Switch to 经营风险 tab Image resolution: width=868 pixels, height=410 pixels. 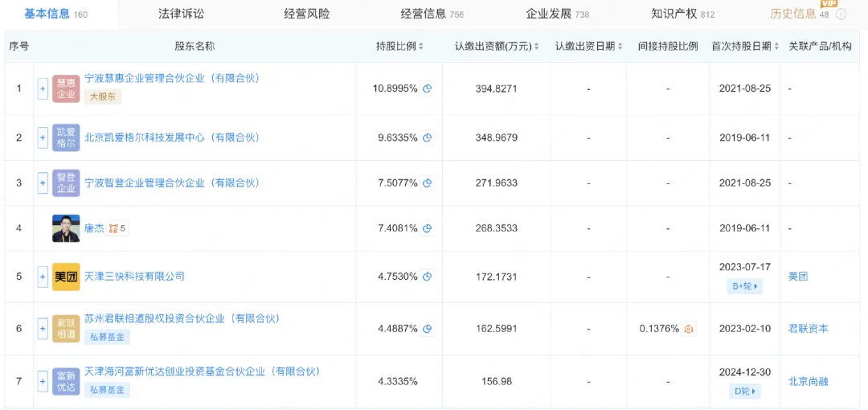(x=307, y=14)
